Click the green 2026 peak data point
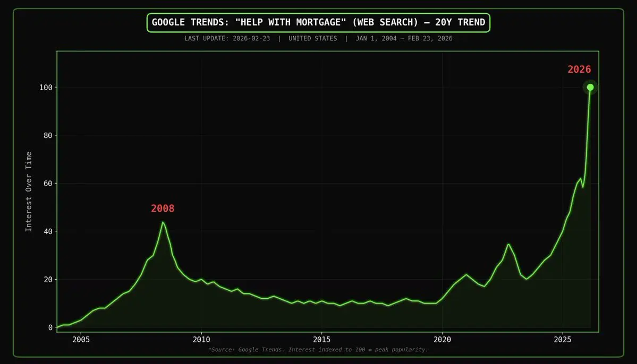Image resolution: width=637 pixels, height=364 pixels. click(590, 87)
